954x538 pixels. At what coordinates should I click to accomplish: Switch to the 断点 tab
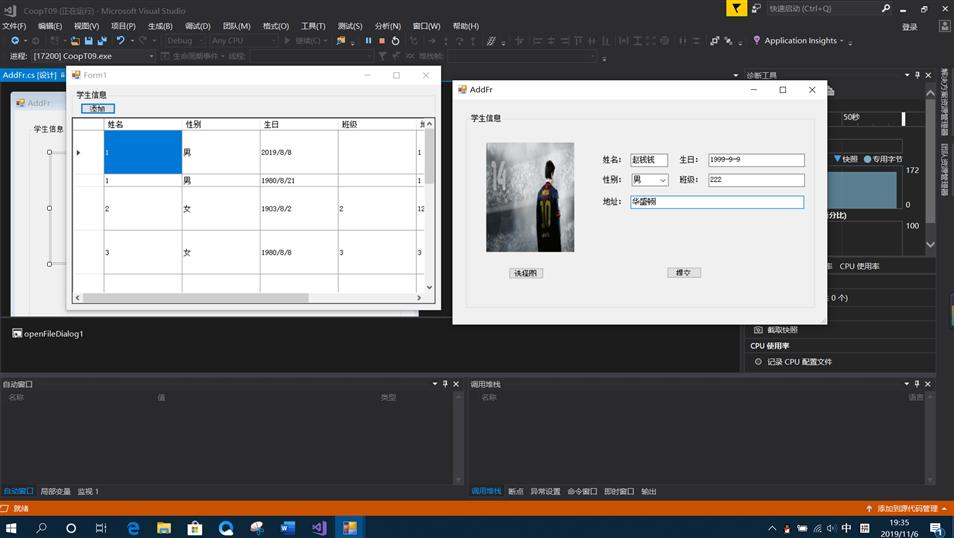pos(515,492)
